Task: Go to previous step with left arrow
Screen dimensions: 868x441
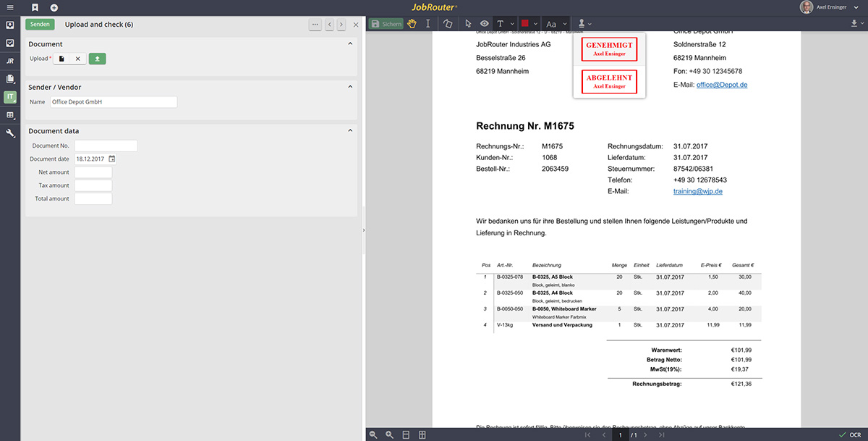Action: (329, 25)
